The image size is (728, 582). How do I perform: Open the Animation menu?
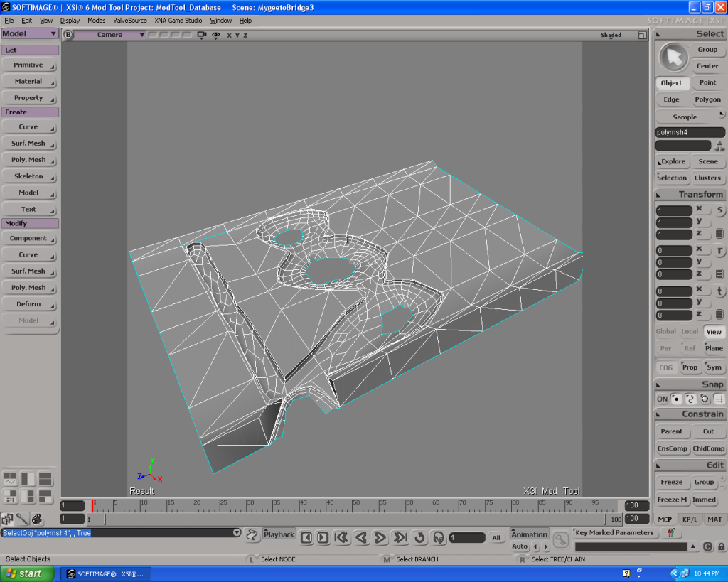529,534
